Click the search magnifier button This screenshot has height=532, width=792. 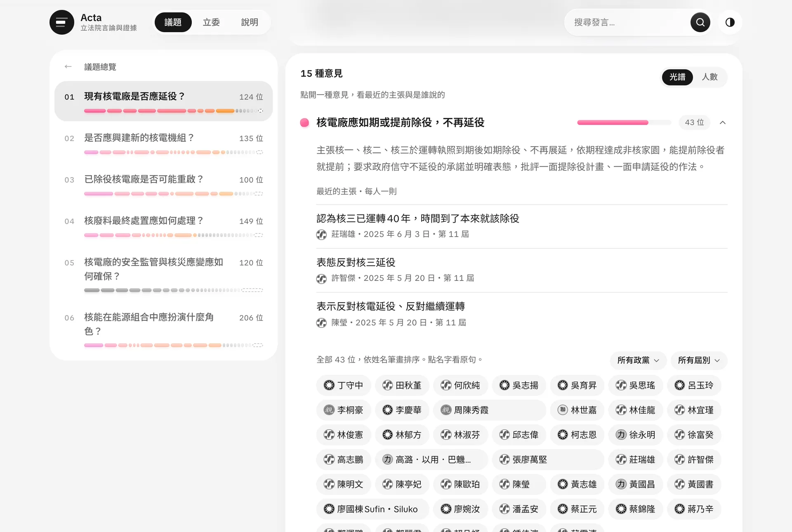pyautogui.click(x=700, y=22)
